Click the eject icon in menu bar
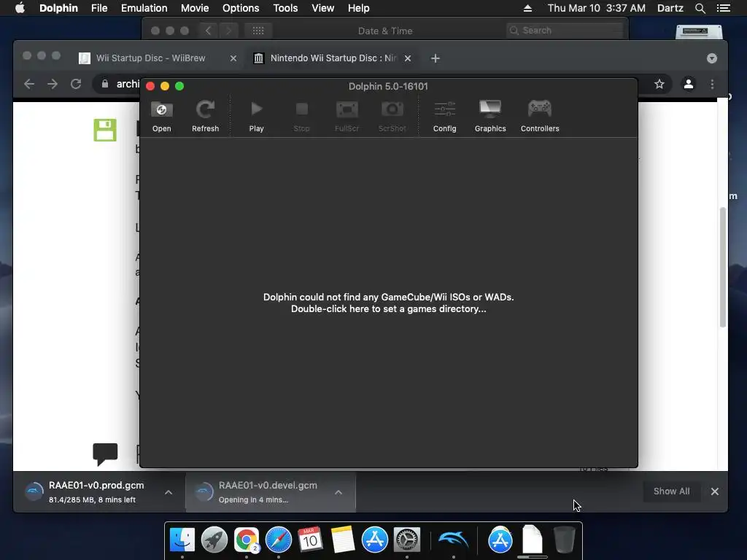This screenshot has height=560, width=747. (527, 8)
